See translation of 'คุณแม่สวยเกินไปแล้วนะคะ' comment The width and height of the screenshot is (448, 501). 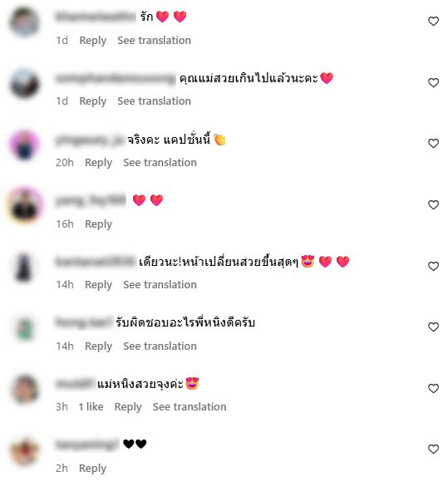pos(155,101)
